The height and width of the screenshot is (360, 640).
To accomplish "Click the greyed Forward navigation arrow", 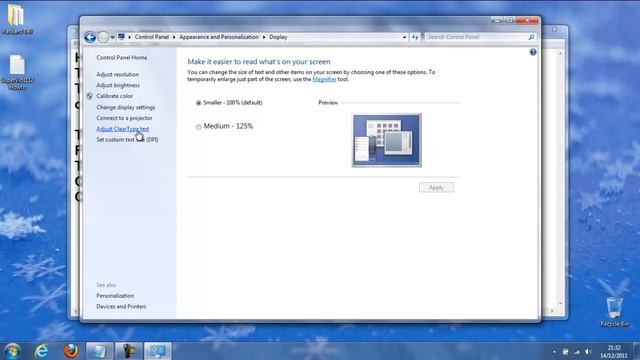I will pyautogui.click(x=103, y=37).
